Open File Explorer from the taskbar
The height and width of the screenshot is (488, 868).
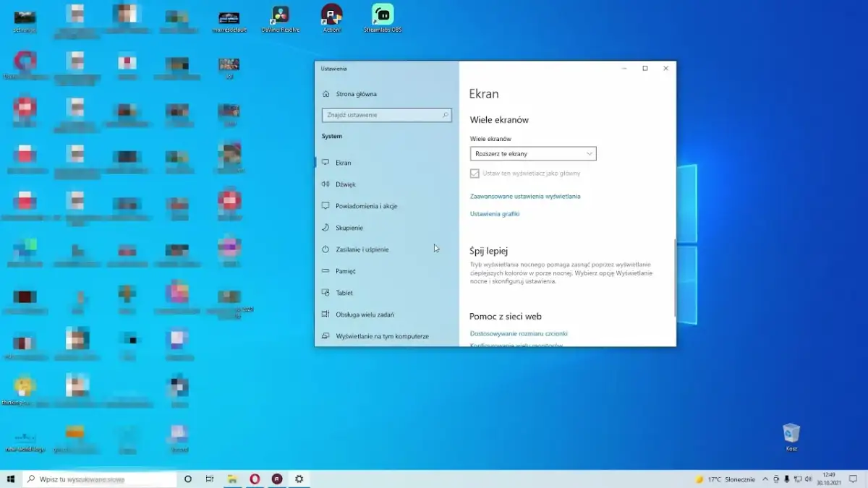click(x=232, y=479)
